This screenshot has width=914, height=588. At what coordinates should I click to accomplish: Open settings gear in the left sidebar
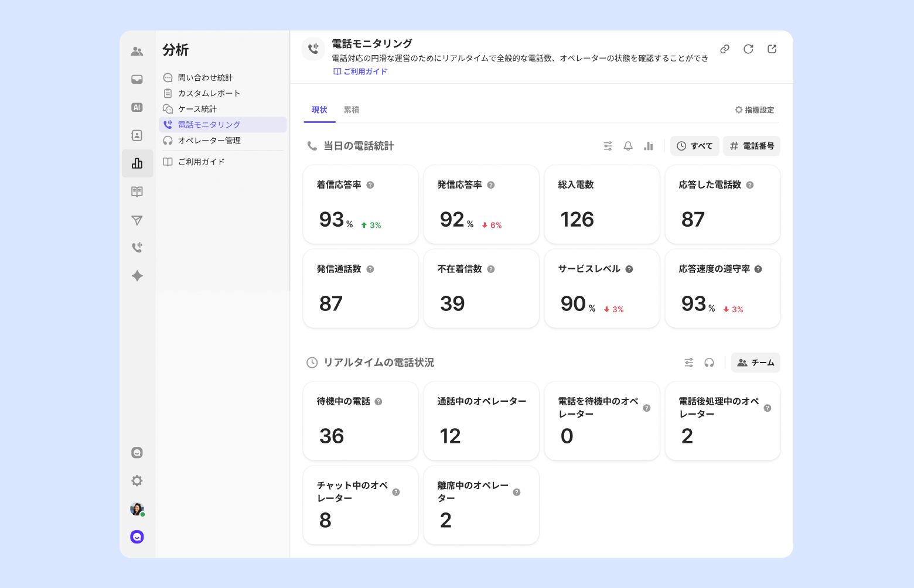[137, 481]
